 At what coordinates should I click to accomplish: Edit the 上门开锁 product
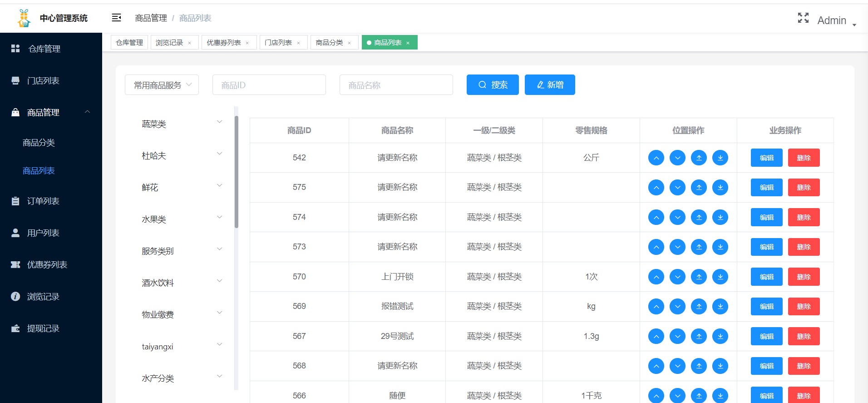point(766,277)
